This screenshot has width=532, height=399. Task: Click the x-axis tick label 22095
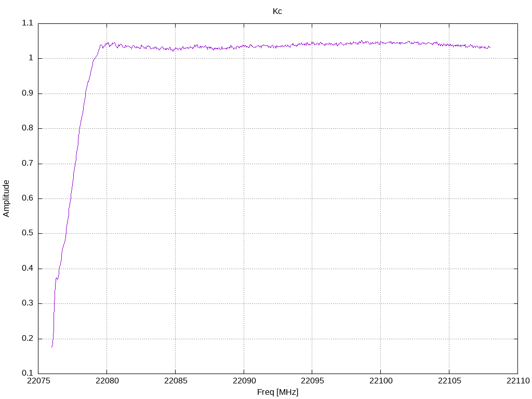pyautogui.click(x=312, y=381)
